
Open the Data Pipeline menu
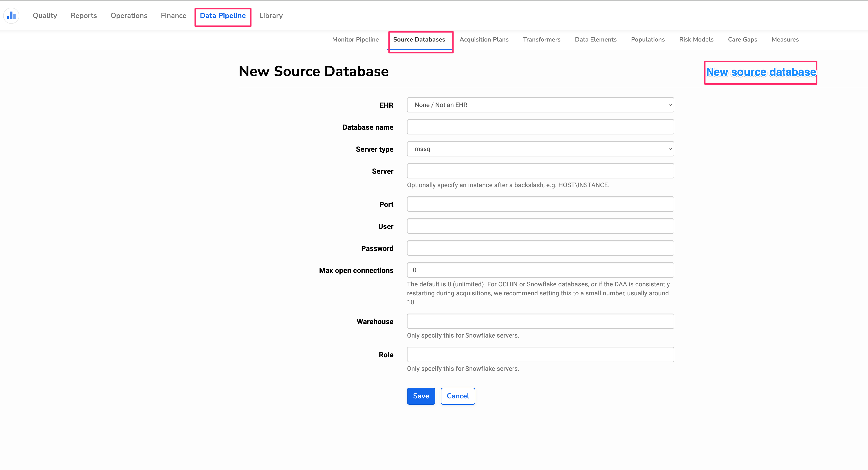click(223, 15)
